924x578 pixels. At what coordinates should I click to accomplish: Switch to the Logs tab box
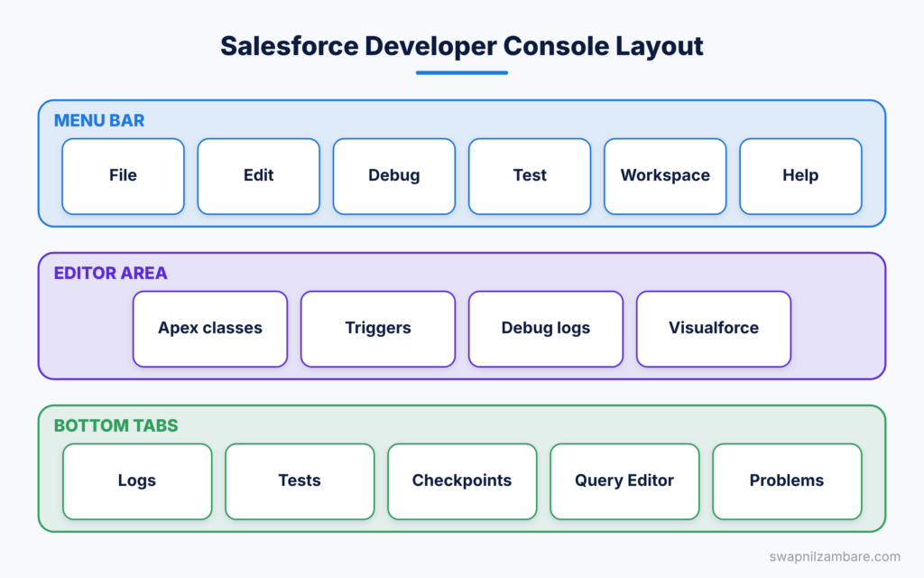[137, 482]
